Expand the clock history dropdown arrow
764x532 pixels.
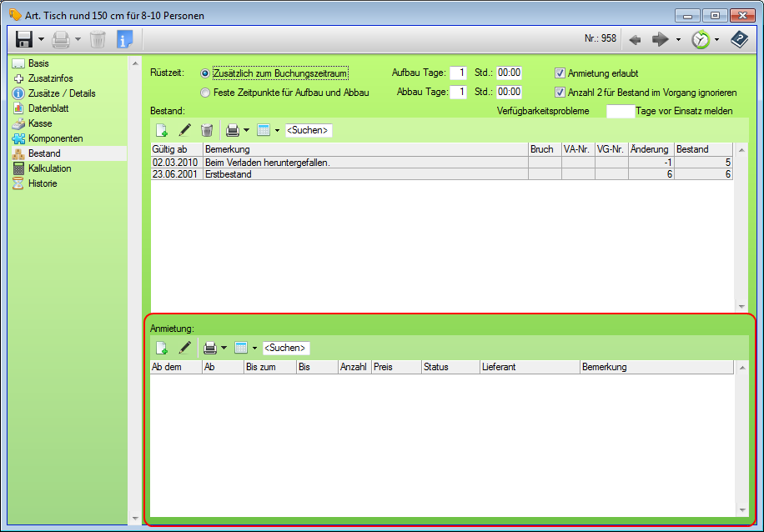coord(716,39)
